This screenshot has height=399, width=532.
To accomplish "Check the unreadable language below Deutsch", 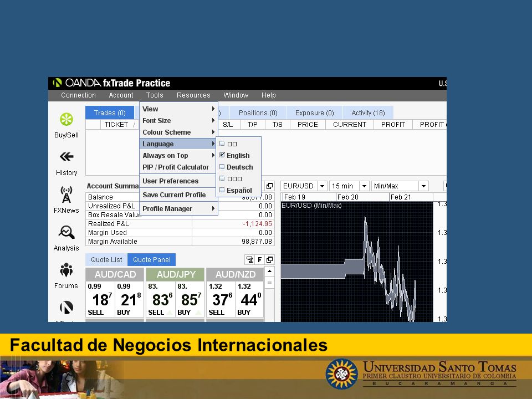I will (x=222, y=178).
